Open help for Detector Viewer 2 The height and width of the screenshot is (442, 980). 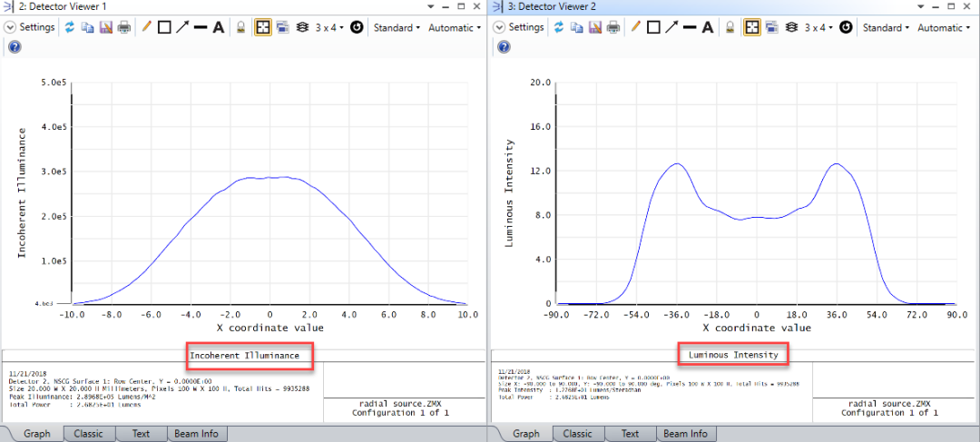(x=504, y=47)
